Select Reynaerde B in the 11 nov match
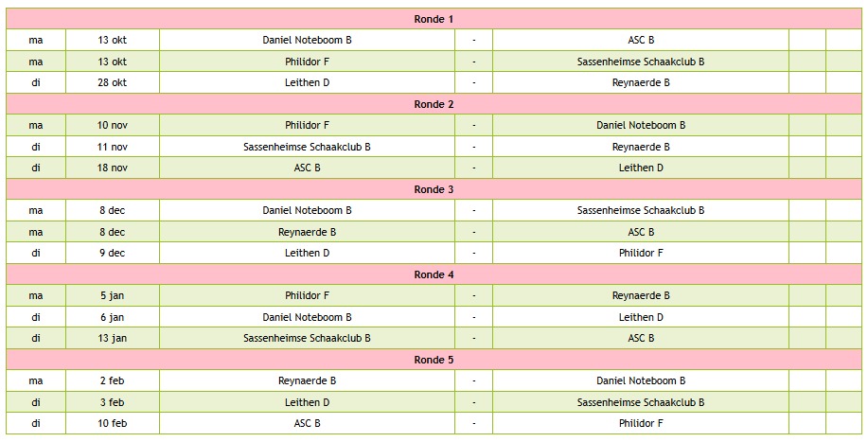This screenshot has height=442, width=868. tap(641, 147)
